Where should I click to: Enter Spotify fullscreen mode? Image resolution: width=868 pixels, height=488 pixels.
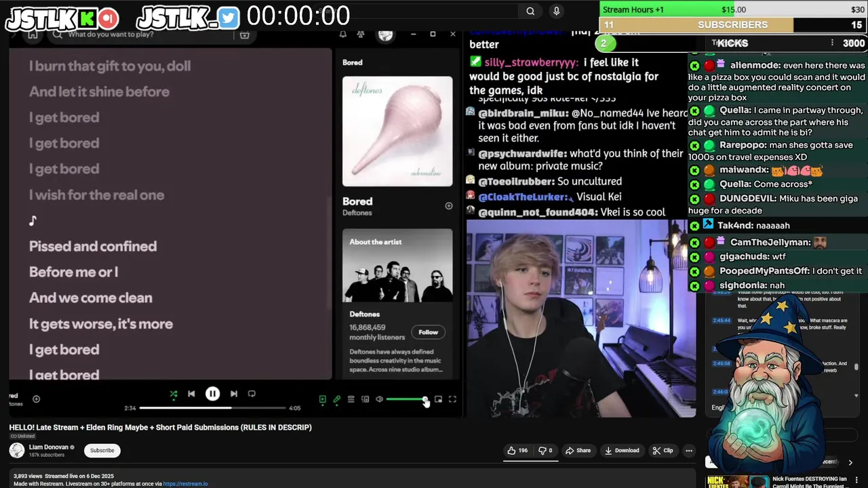[x=452, y=400]
